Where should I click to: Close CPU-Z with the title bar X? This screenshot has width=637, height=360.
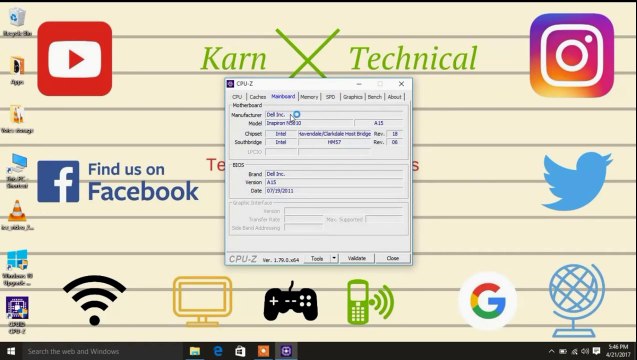(x=401, y=84)
